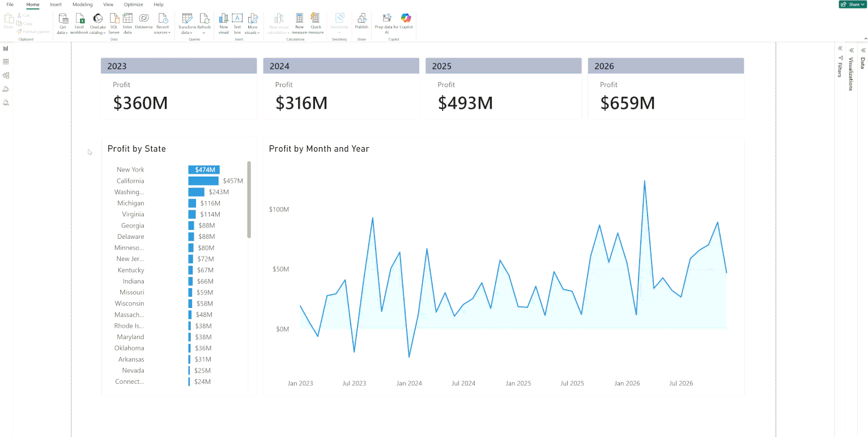
Task: Click the Georgia state label
Action: pos(133,225)
